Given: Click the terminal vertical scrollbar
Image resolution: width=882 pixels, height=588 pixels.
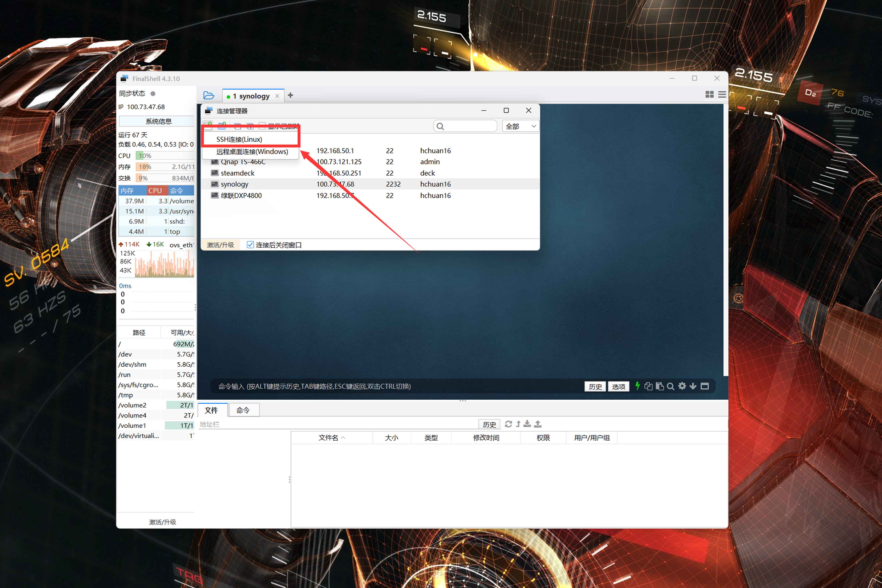Looking at the screenshot, I should pyautogui.click(x=726, y=240).
